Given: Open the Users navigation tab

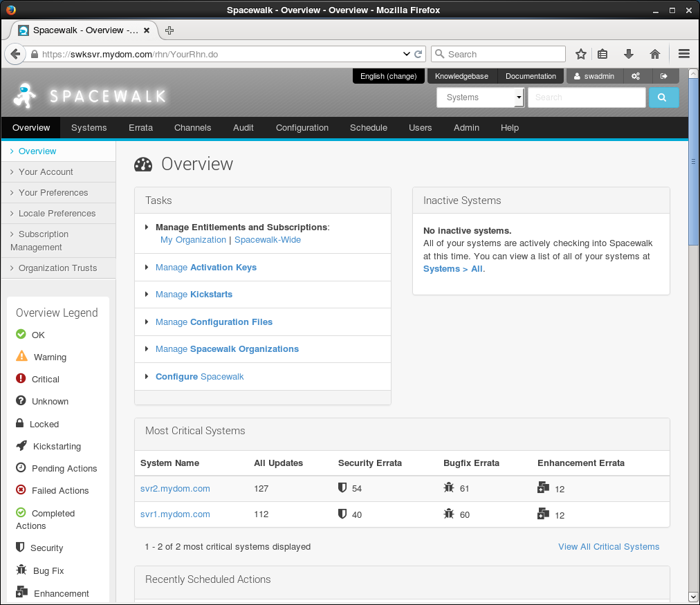Looking at the screenshot, I should (x=420, y=128).
